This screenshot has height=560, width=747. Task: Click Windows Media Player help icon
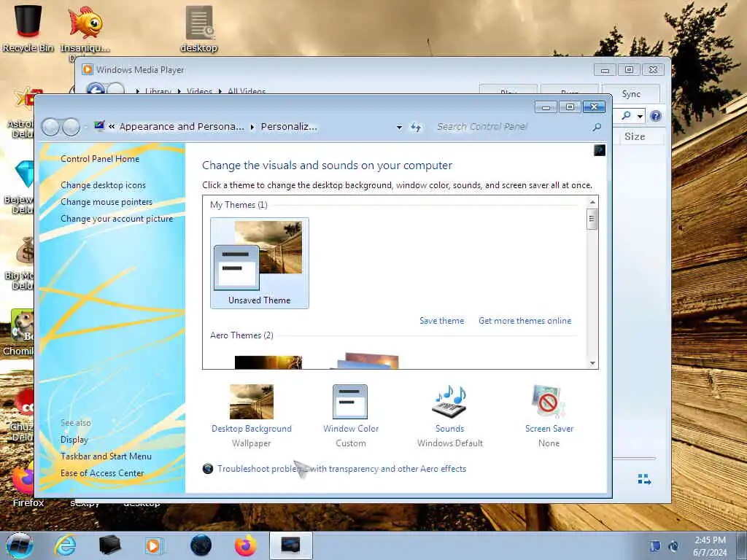[x=656, y=116]
